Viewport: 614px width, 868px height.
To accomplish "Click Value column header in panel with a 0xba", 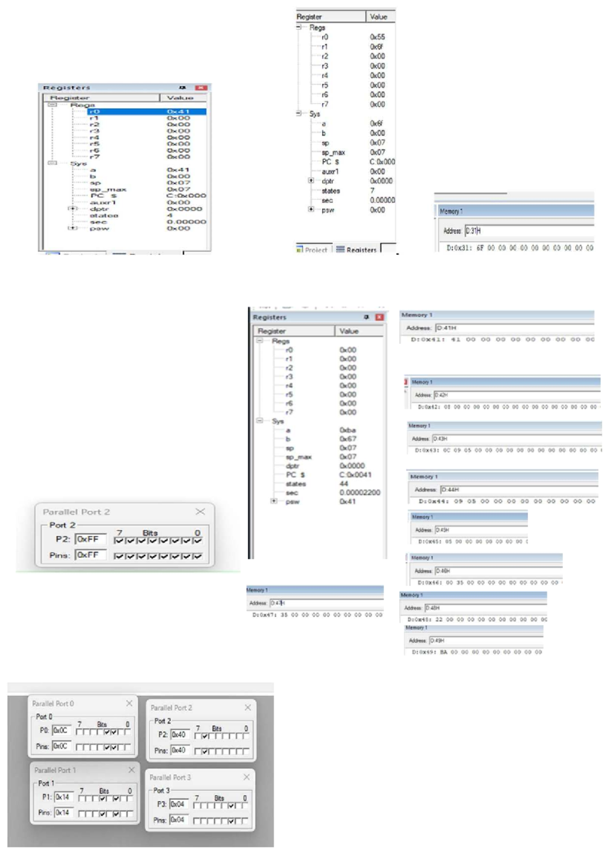I will [359, 331].
